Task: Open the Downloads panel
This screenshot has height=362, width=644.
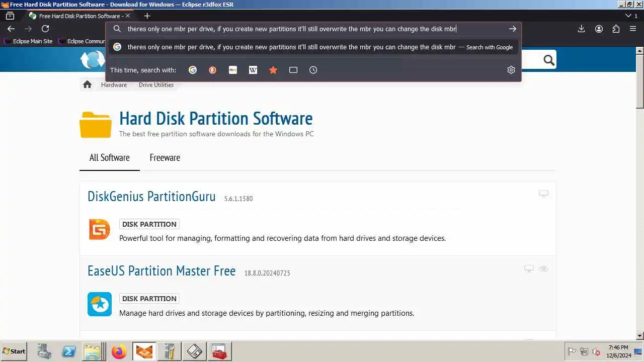Action: point(581,29)
